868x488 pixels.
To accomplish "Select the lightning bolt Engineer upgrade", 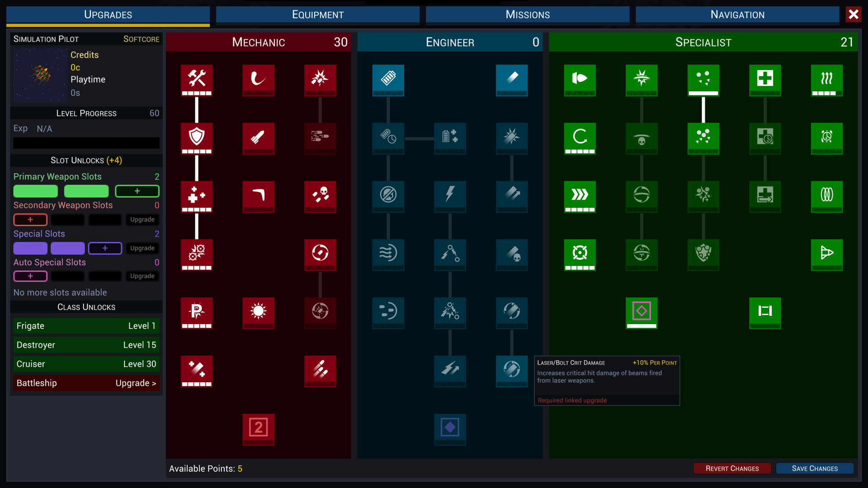I will [x=450, y=195].
